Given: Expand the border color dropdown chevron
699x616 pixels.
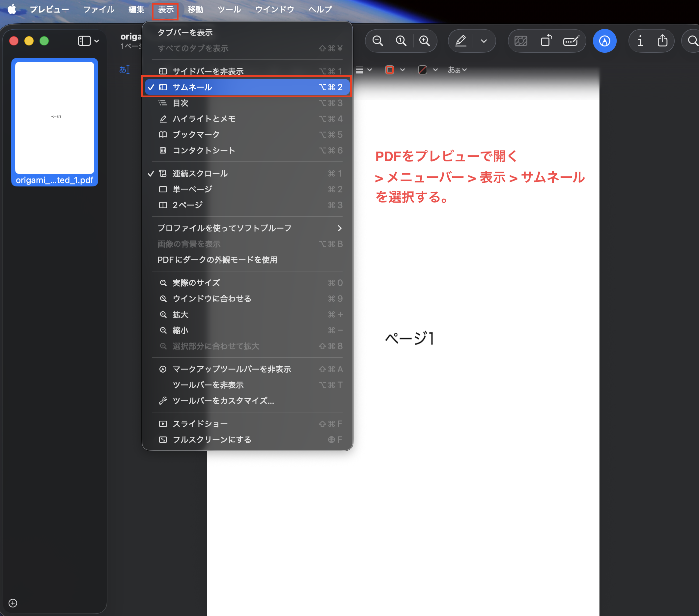Looking at the screenshot, I should (x=403, y=70).
